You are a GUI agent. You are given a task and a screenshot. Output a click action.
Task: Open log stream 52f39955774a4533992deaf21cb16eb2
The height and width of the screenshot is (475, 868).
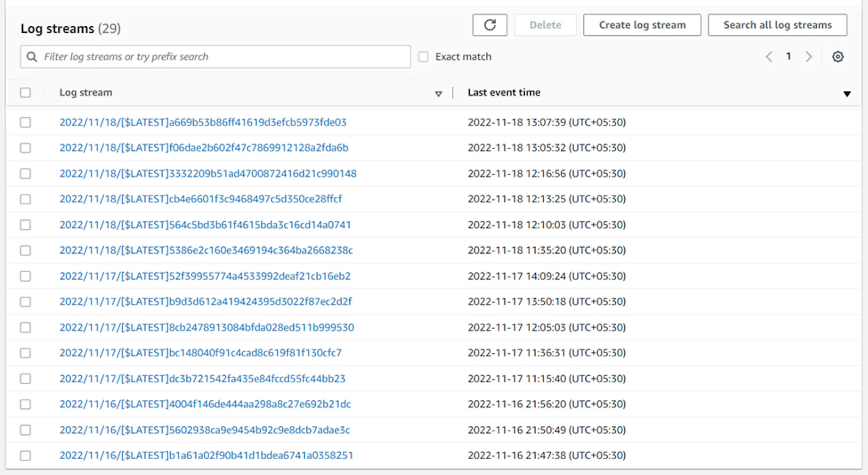click(x=205, y=276)
